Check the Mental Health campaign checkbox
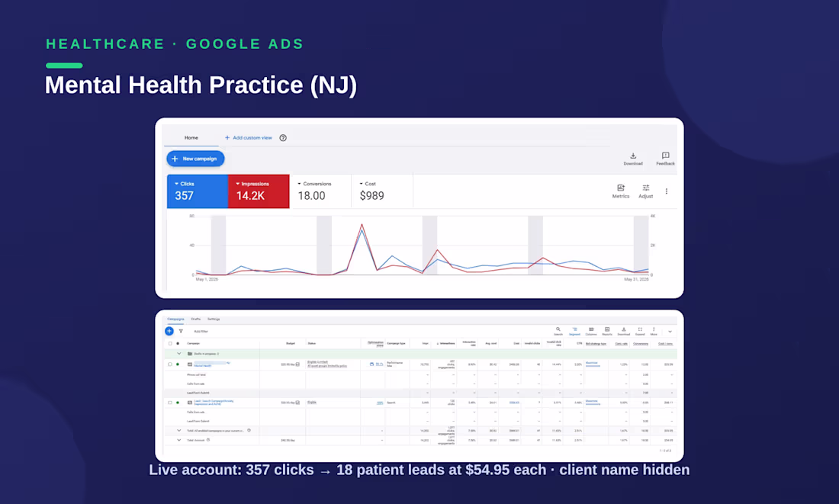839x504 pixels. point(170,364)
